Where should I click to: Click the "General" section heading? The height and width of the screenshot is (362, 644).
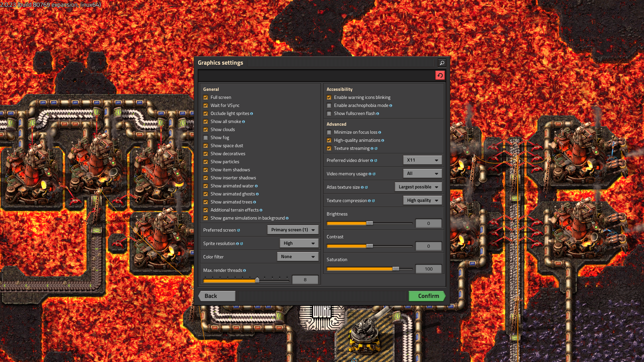click(x=211, y=89)
